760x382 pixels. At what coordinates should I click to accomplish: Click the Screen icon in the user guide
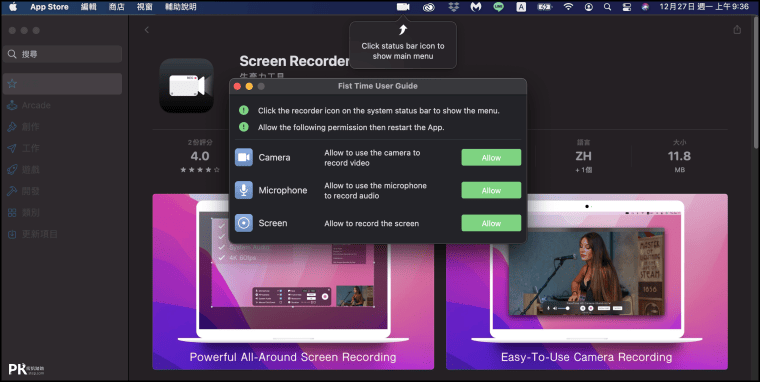244,223
